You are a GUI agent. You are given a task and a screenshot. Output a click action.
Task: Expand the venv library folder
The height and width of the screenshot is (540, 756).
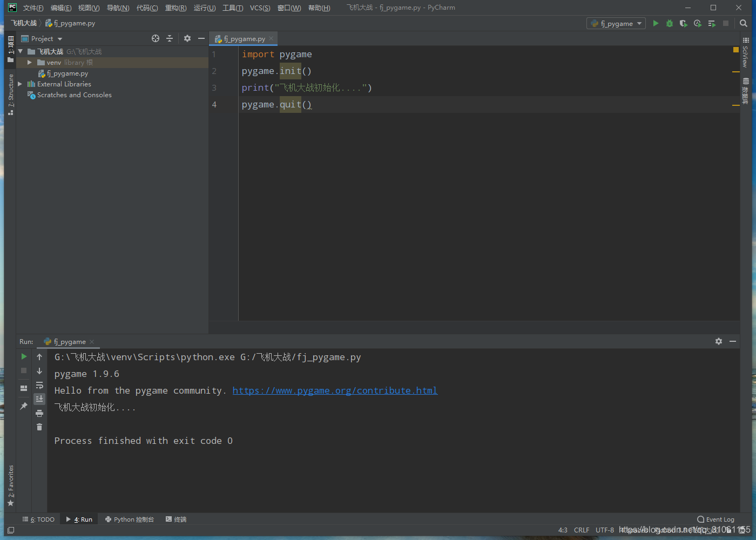[31, 62]
